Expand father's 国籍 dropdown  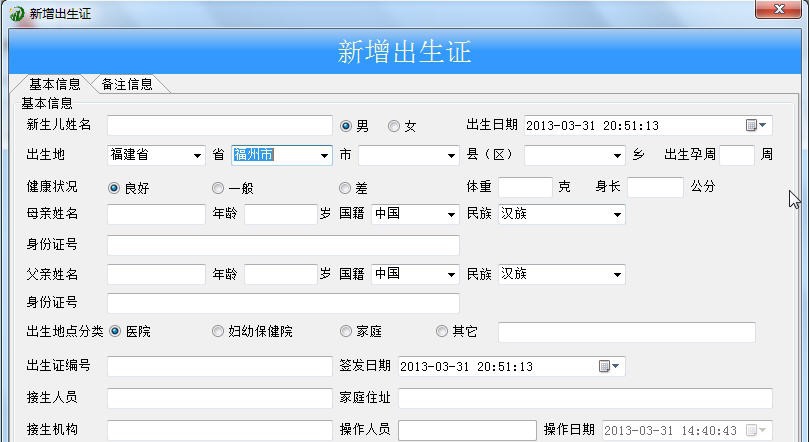click(x=451, y=275)
